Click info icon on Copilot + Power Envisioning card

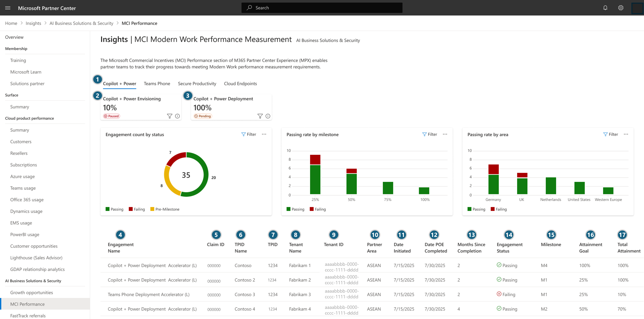point(177,116)
